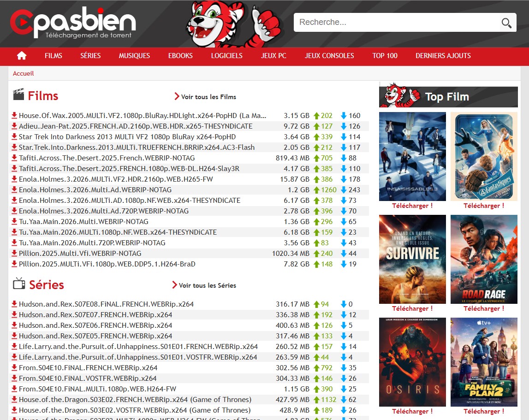529x420 pixels.
Task: Open the FILMS menu
Action: (53, 56)
